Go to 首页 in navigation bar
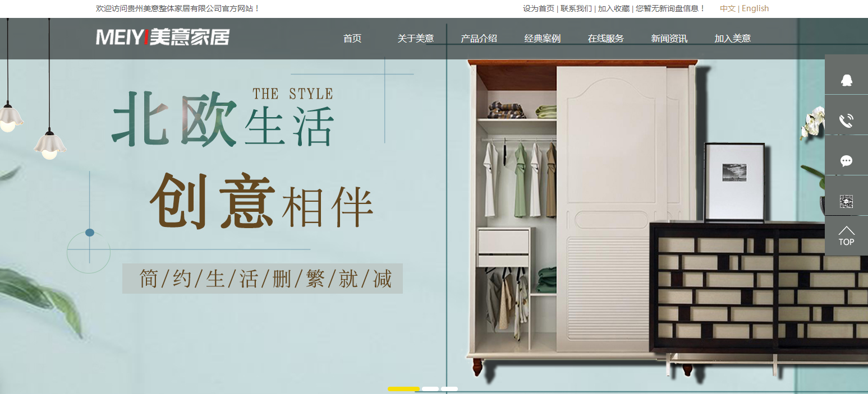This screenshot has height=394, width=868. [352, 39]
